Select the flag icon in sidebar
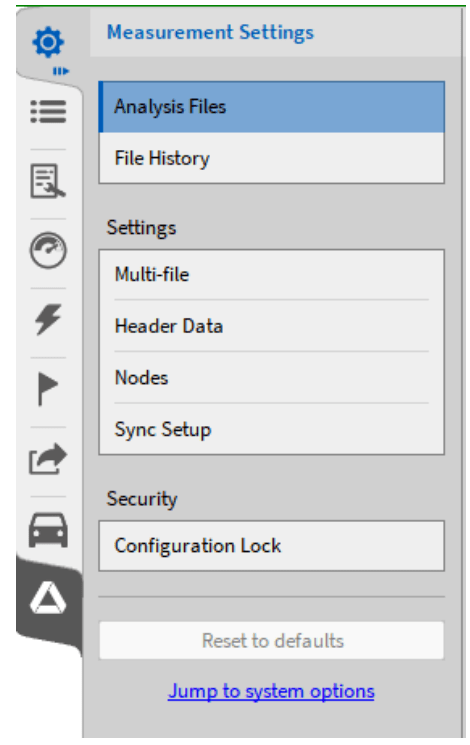470x745 pixels. click(x=48, y=389)
